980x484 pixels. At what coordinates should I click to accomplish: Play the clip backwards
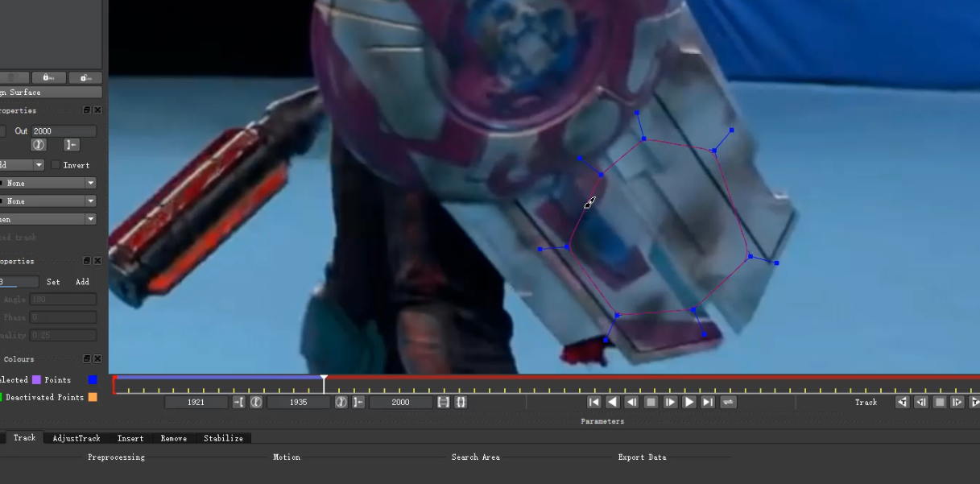613,402
